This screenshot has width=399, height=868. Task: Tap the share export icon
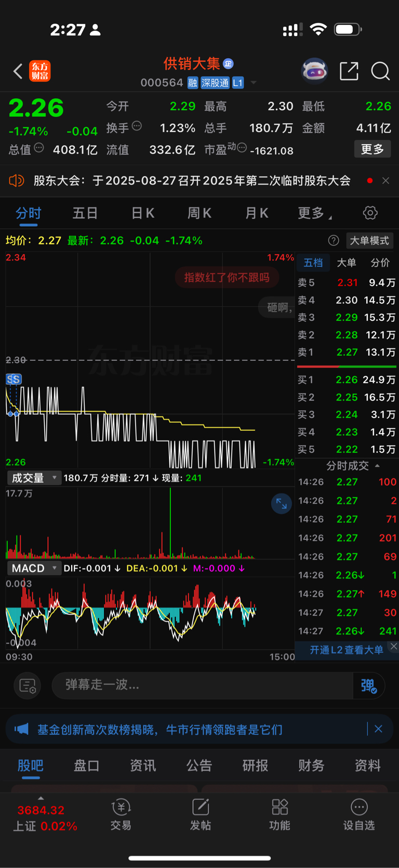point(349,71)
